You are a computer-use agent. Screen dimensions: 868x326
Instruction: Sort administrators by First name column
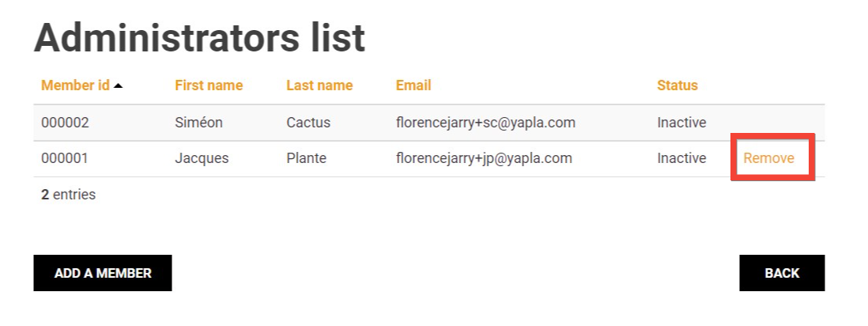click(209, 85)
